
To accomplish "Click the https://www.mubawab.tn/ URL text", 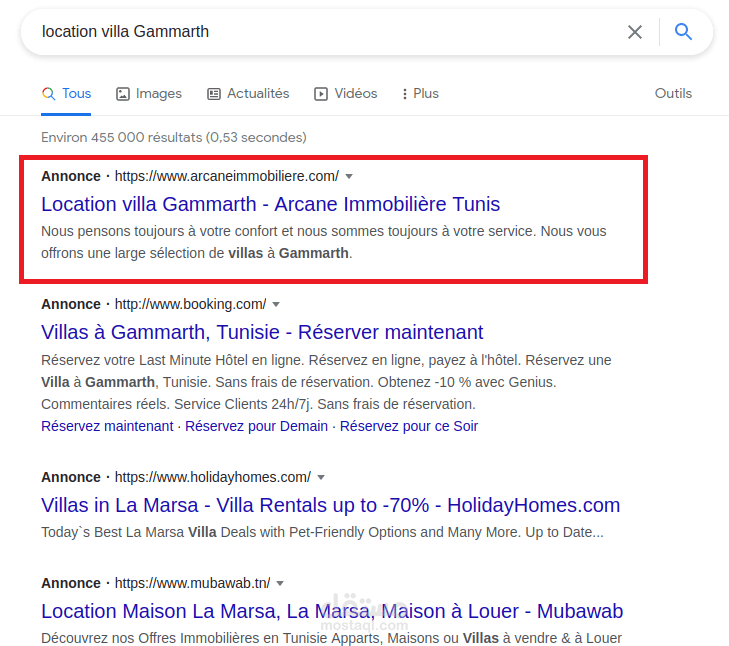I will (x=192, y=583).
